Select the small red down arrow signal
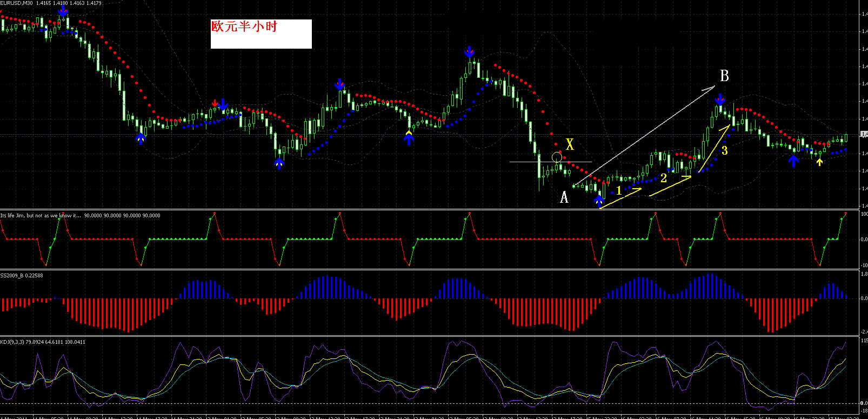868x419 pixels. (215, 103)
